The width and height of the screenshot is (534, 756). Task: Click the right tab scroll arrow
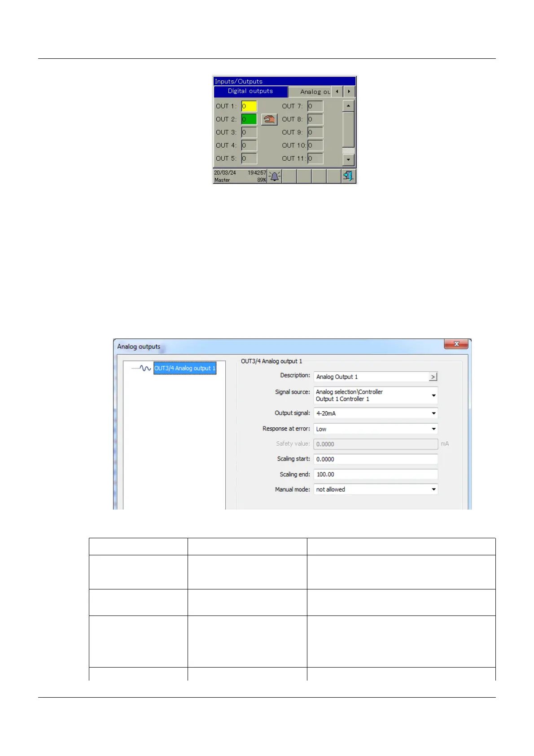point(349,92)
